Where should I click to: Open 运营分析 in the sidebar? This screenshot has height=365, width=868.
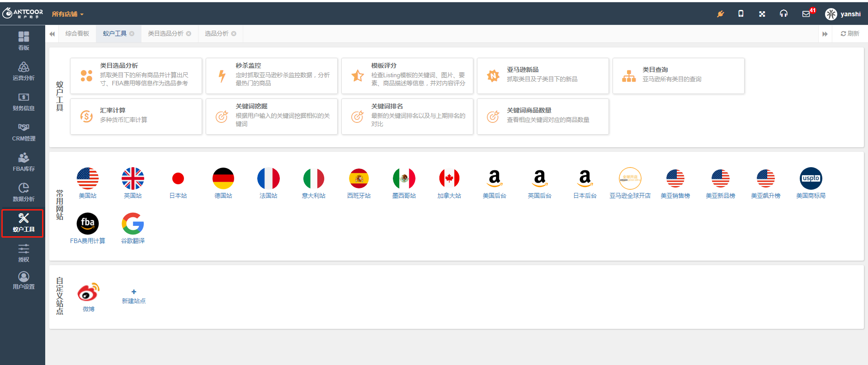coord(24,71)
